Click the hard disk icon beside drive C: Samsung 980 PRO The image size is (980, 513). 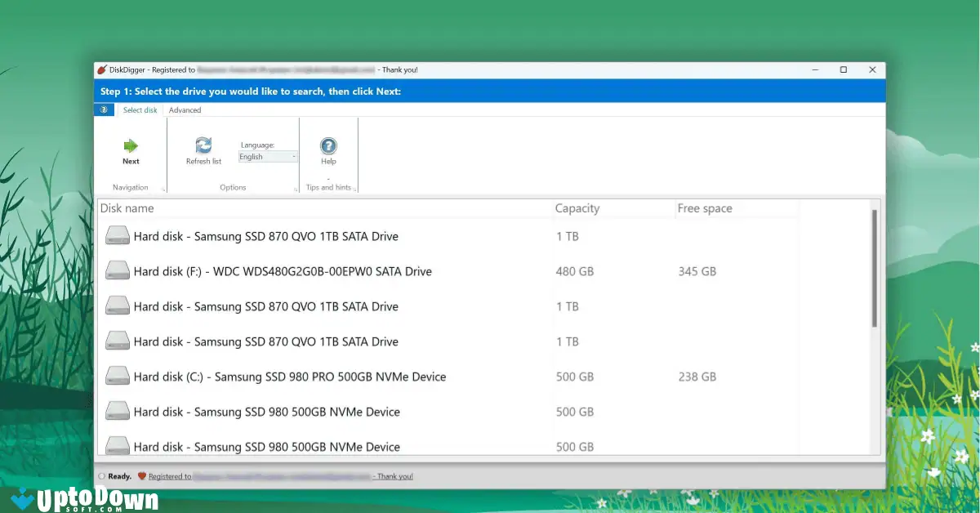coord(117,374)
